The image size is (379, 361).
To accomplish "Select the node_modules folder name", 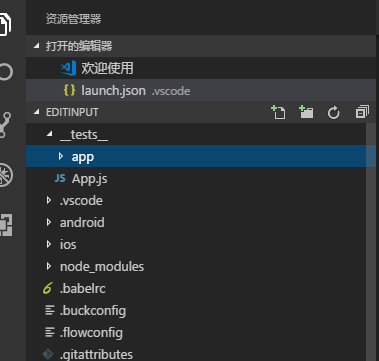I will (102, 266).
